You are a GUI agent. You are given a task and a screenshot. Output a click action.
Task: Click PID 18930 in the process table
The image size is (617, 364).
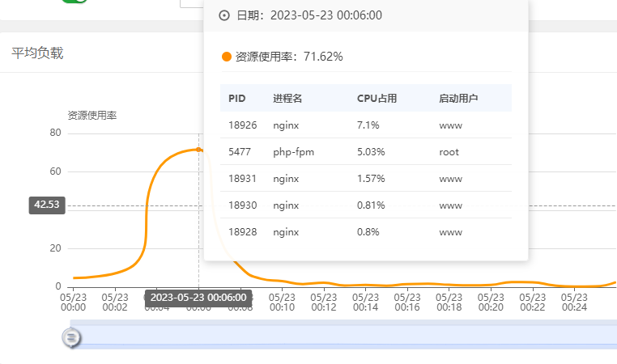(x=242, y=205)
